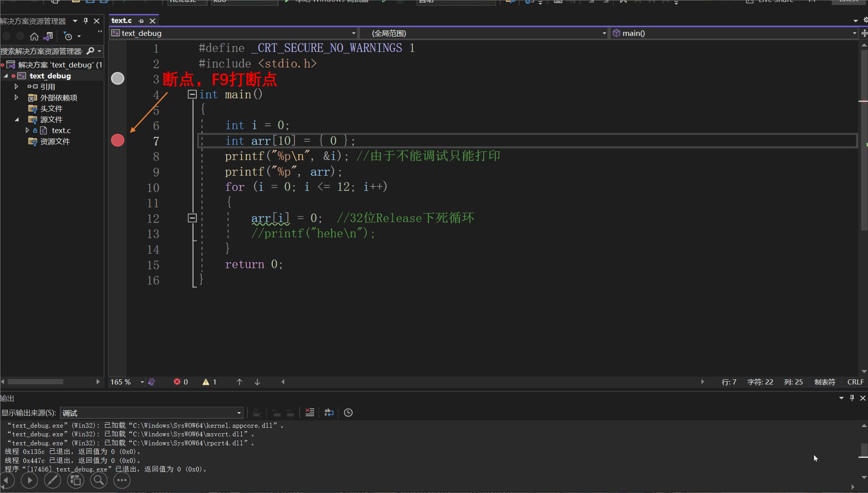Click the editor split window icon

pos(864,33)
